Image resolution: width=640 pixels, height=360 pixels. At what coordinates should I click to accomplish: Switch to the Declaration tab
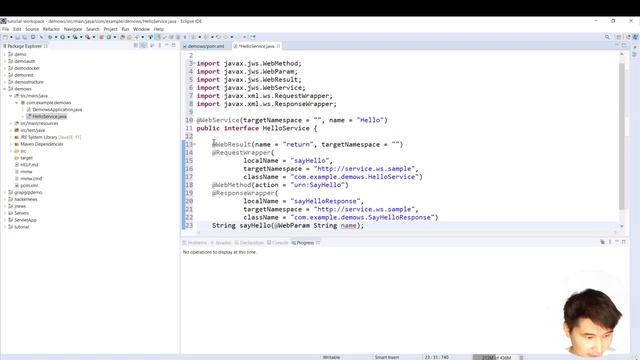[249, 243]
